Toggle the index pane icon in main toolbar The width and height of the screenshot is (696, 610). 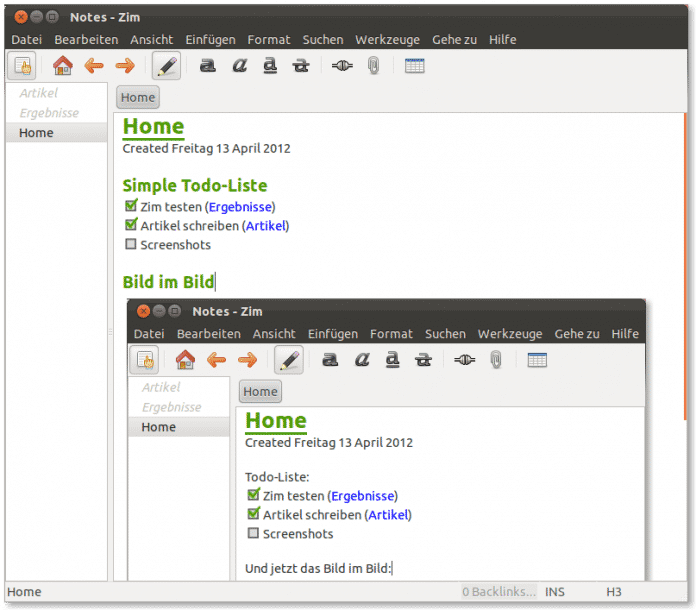[x=22, y=66]
